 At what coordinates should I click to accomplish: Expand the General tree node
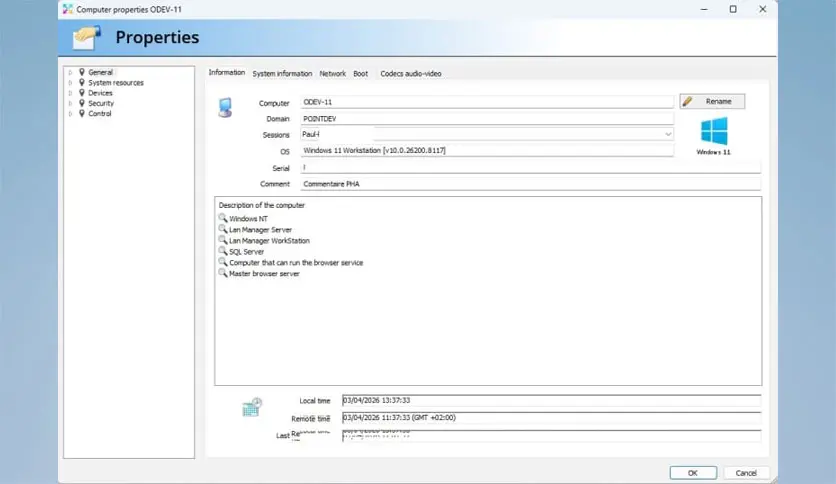pyautogui.click(x=70, y=72)
